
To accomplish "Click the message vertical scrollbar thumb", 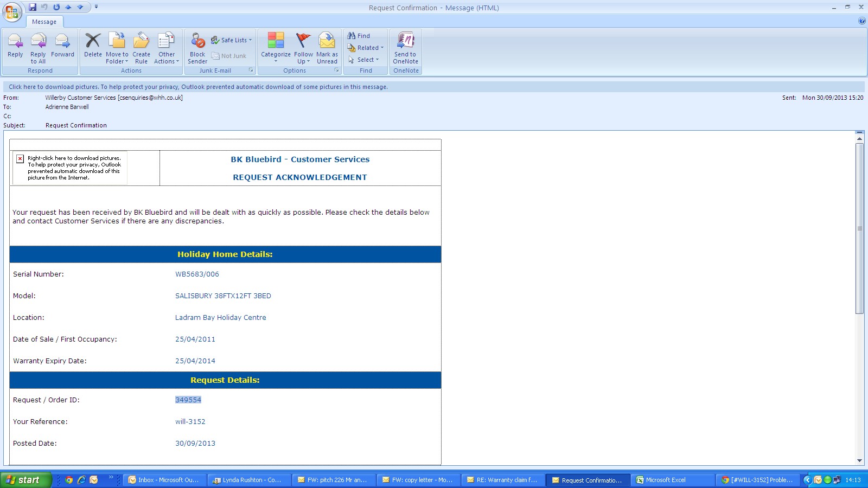I will click(859, 228).
